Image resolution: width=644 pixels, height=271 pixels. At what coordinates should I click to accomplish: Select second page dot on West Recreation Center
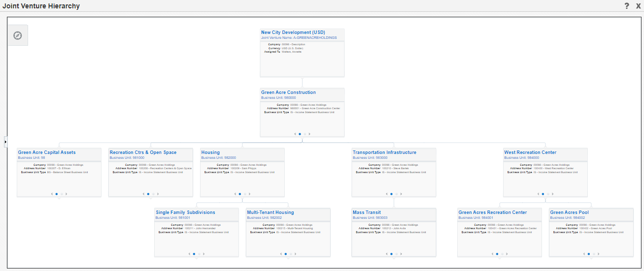point(548,194)
